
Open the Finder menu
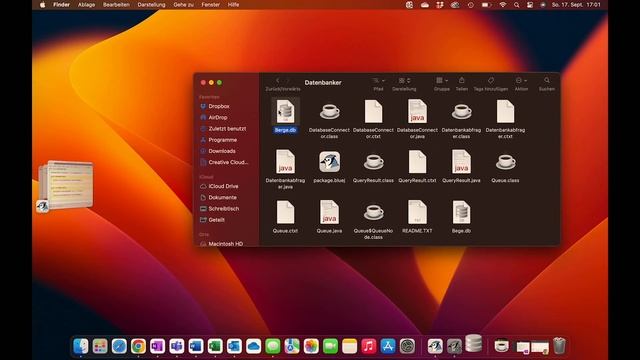click(61, 5)
